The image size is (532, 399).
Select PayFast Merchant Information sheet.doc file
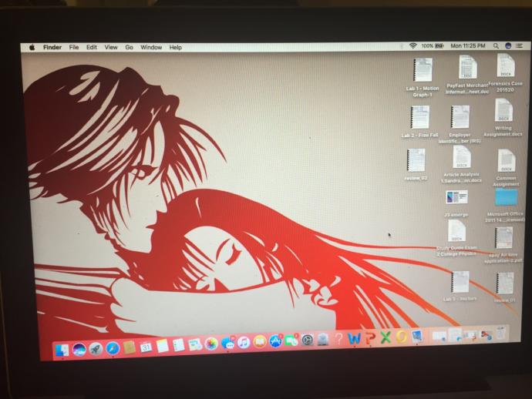pos(467,75)
